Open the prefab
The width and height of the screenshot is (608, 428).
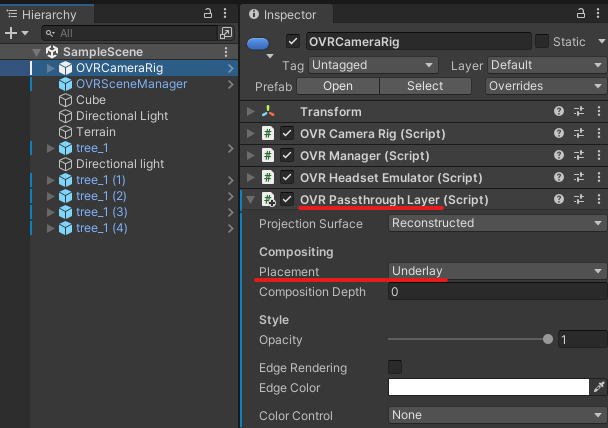[338, 86]
